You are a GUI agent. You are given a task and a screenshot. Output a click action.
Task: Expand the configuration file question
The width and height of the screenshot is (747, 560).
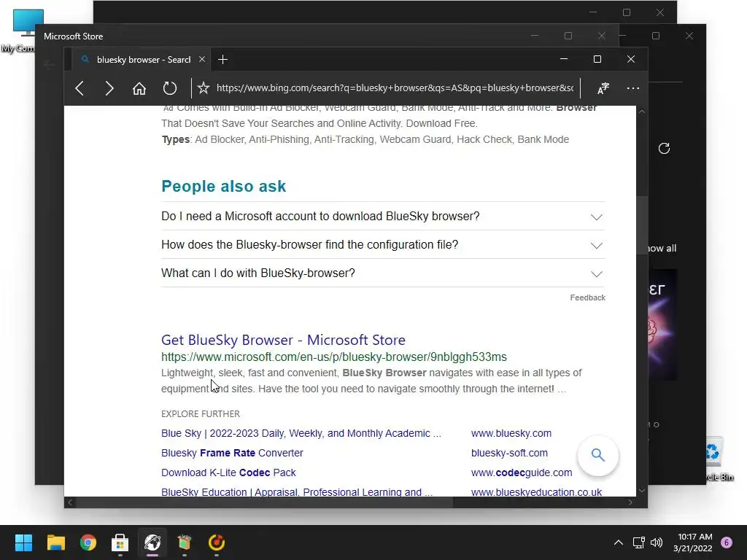pos(383,245)
